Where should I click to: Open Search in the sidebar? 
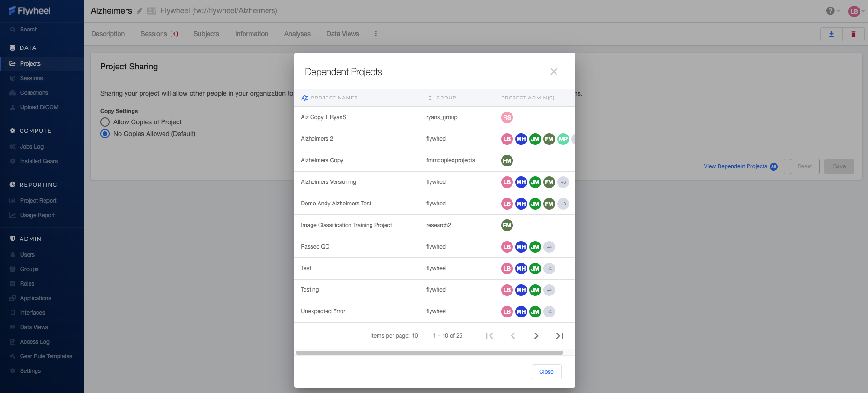[29, 30]
